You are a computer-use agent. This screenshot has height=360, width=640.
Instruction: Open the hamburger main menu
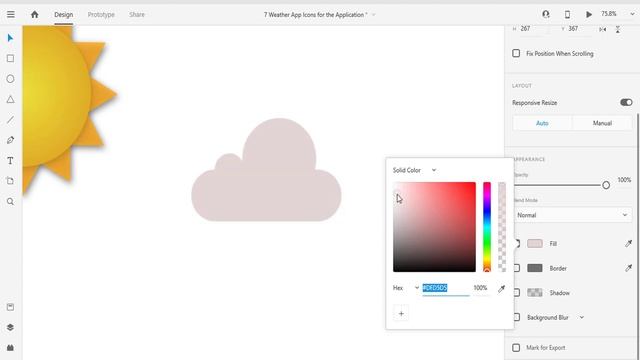[11, 14]
